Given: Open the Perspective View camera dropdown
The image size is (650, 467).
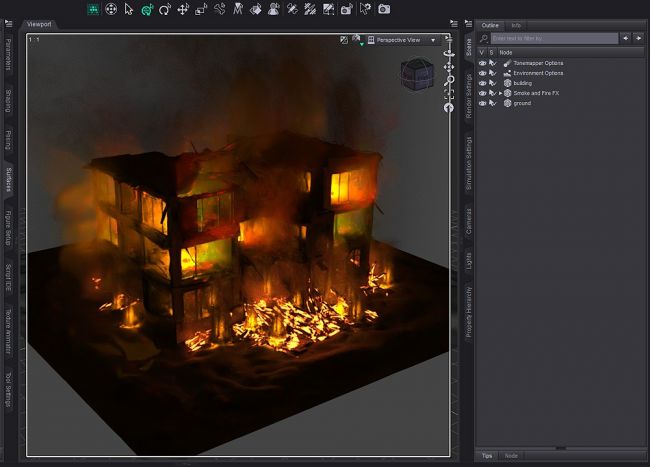Looking at the screenshot, I should [402, 40].
